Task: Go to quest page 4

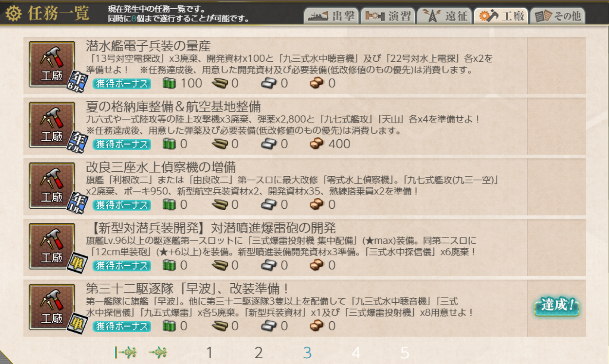Action: click(x=356, y=353)
